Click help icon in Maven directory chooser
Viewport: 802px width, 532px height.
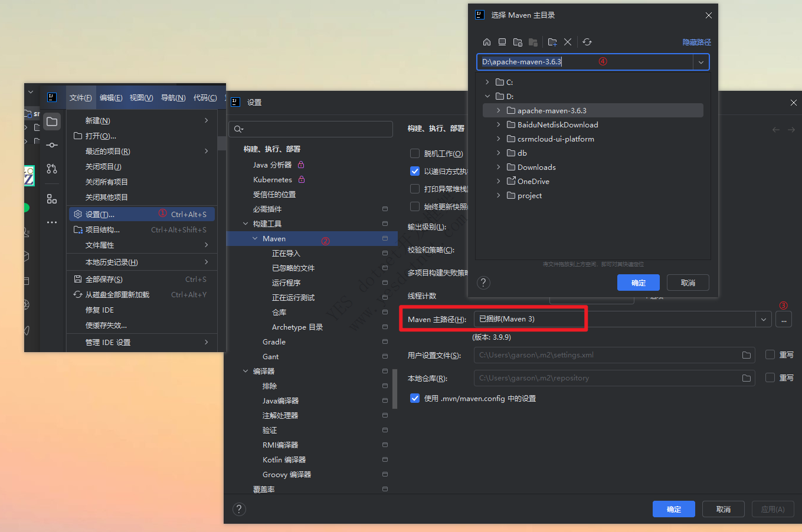point(483,283)
